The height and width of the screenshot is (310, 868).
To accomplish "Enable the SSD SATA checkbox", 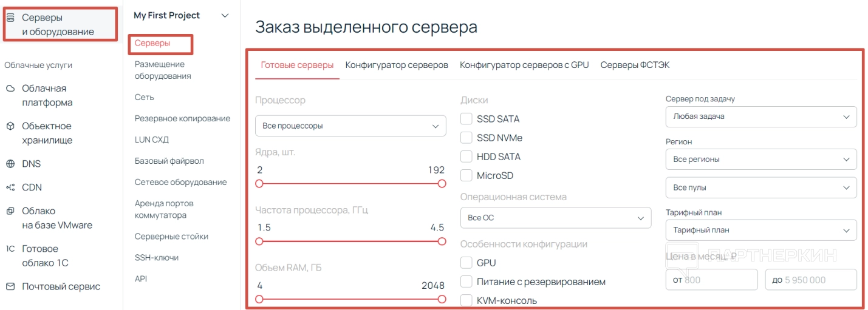I will point(466,119).
